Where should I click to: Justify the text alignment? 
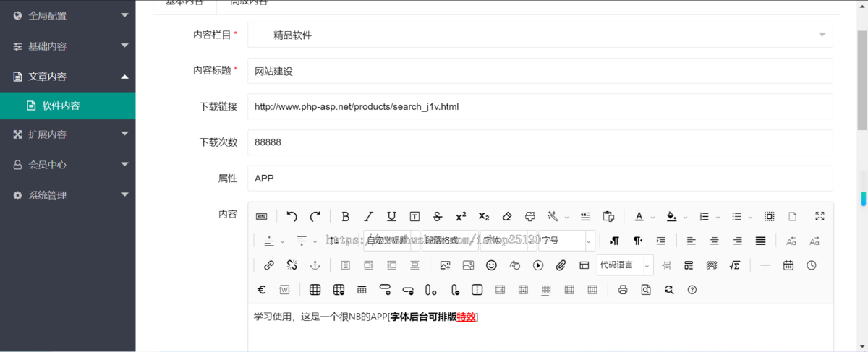click(x=760, y=241)
